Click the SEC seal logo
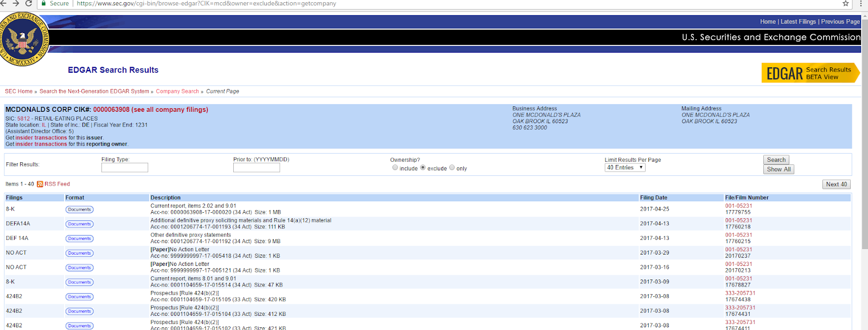This screenshot has width=868, height=330. pyautogui.click(x=23, y=39)
